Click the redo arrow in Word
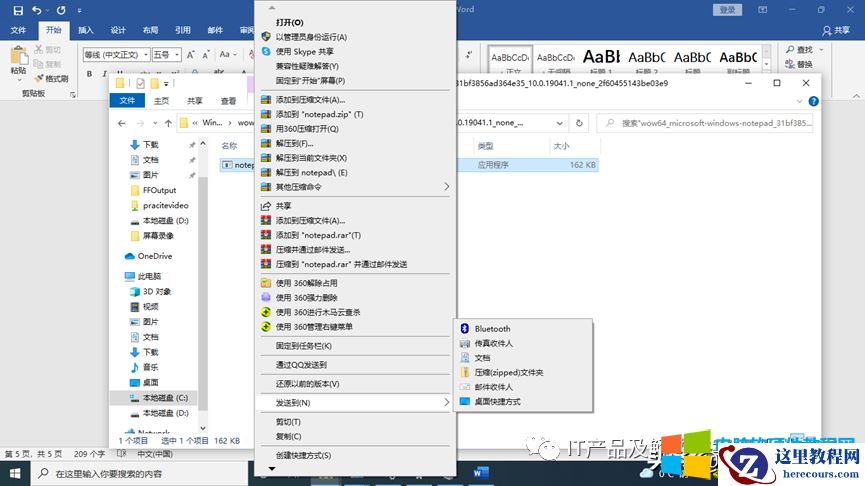865x486 pixels. pyautogui.click(x=61, y=10)
